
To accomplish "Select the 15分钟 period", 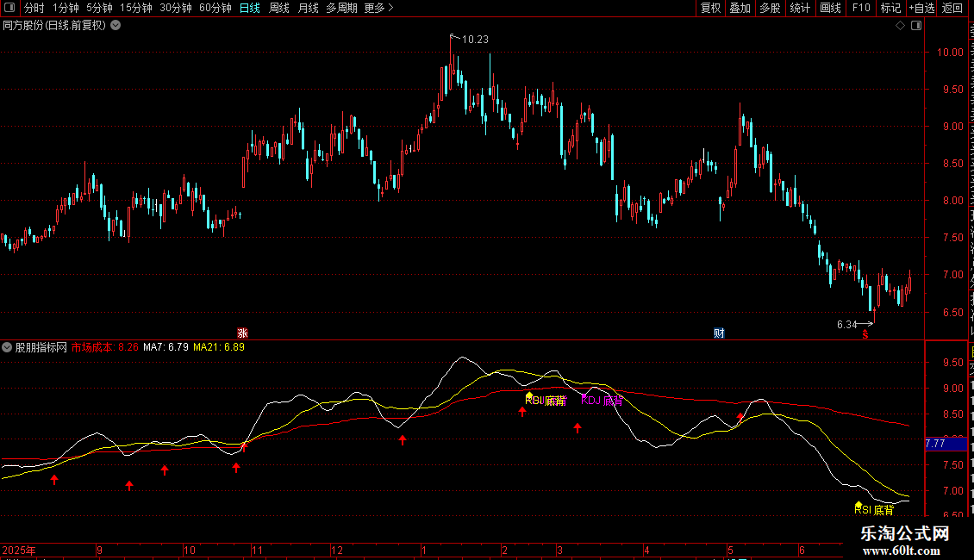I will (x=135, y=8).
